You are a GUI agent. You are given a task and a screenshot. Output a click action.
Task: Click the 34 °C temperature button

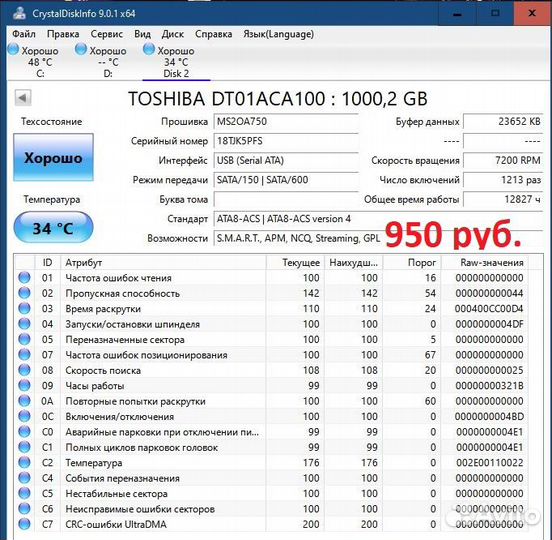click(53, 228)
